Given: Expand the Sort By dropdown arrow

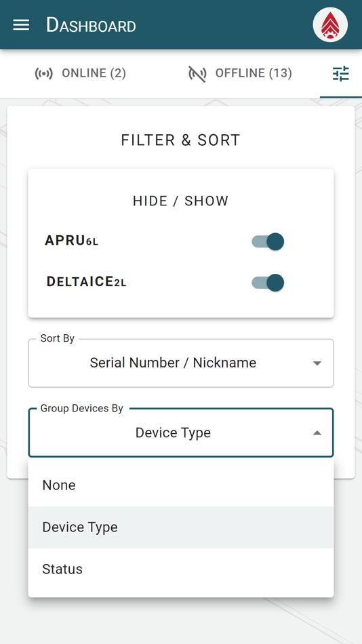Looking at the screenshot, I should [x=317, y=363].
